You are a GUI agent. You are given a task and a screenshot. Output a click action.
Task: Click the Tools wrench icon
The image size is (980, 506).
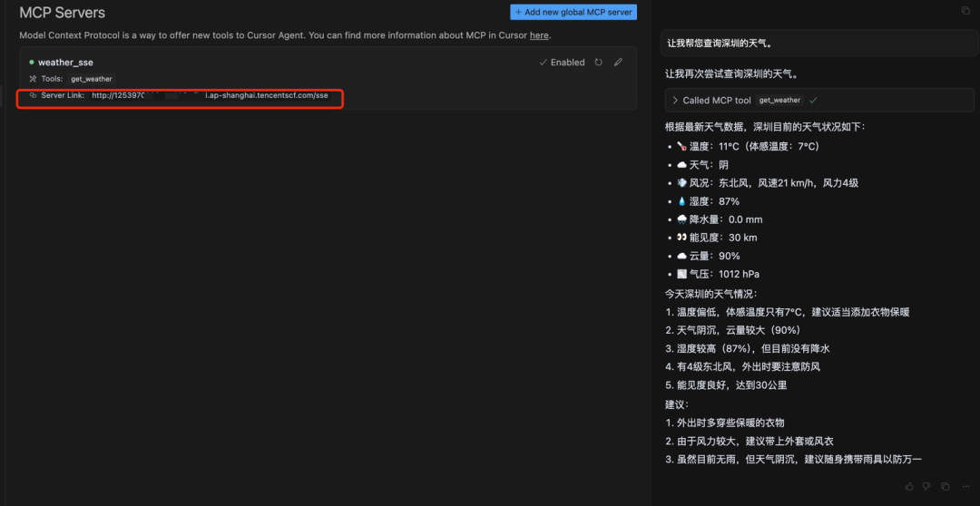[x=34, y=79]
